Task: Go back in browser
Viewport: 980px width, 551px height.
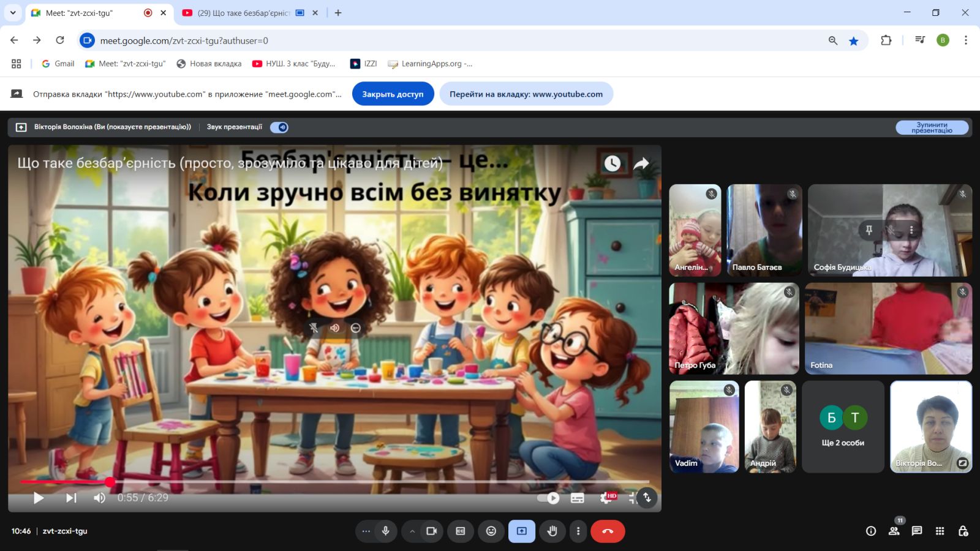Action: (14, 40)
